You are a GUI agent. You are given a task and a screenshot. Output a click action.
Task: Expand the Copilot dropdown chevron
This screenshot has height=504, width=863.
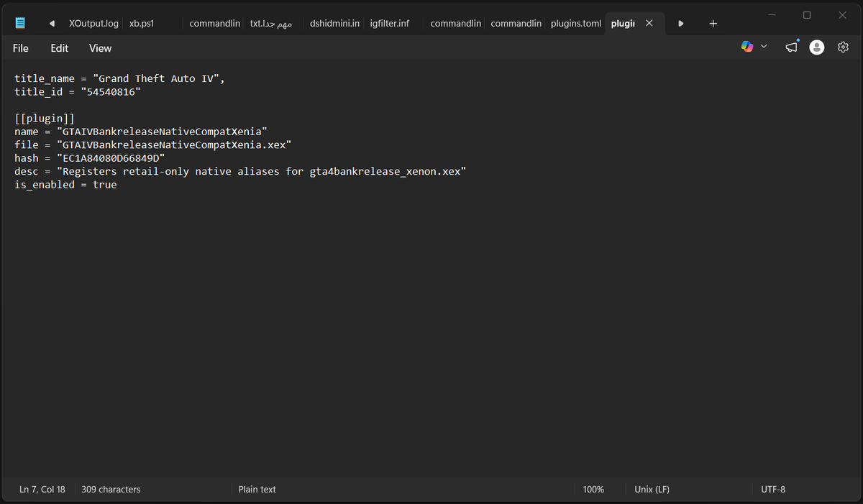[764, 47]
